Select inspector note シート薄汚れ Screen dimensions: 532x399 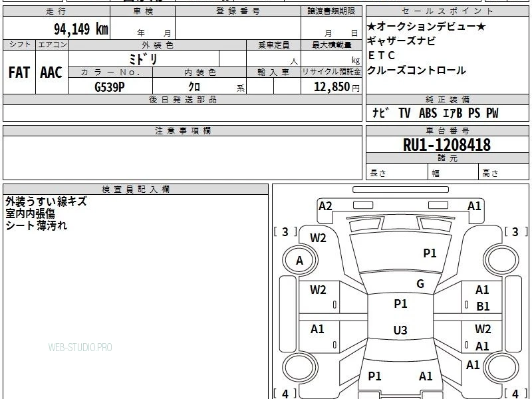(x=37, y=225)
